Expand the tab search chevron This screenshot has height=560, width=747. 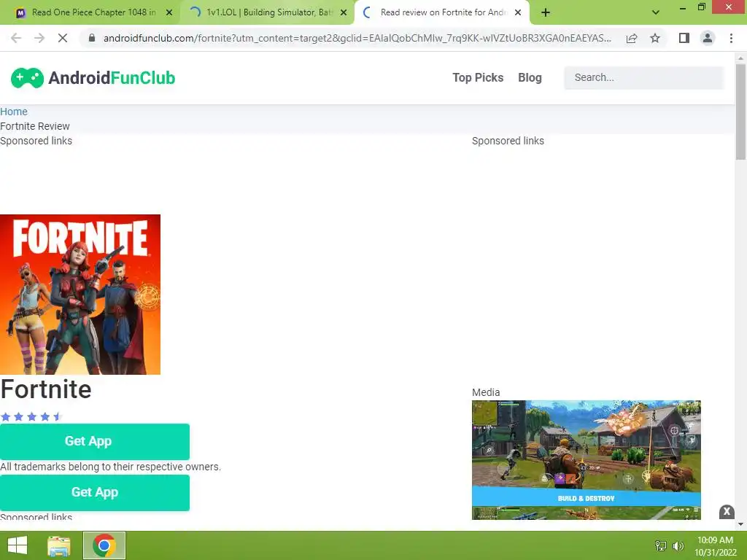(x=656, y=12)
